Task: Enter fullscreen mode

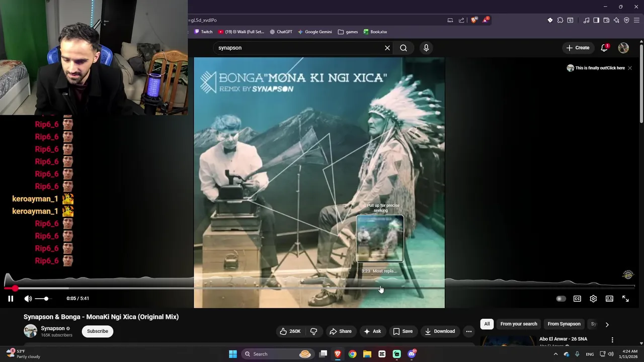Action: click(625, 299)
